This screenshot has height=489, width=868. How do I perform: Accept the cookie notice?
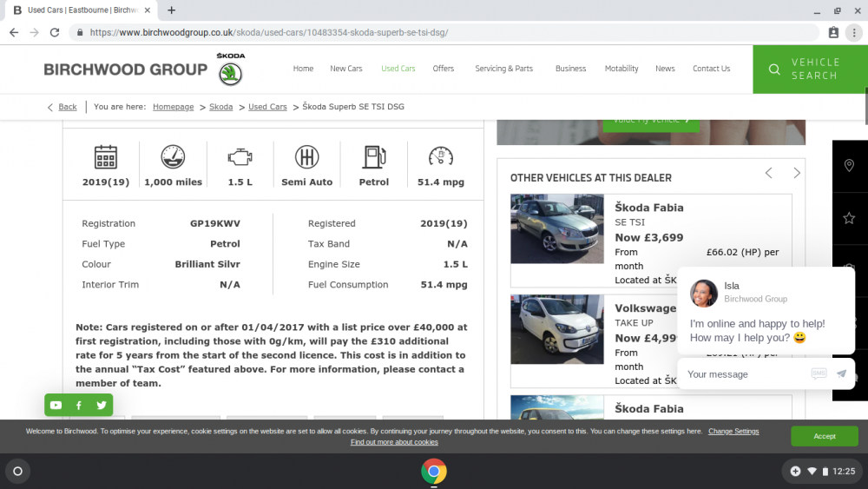825,436
